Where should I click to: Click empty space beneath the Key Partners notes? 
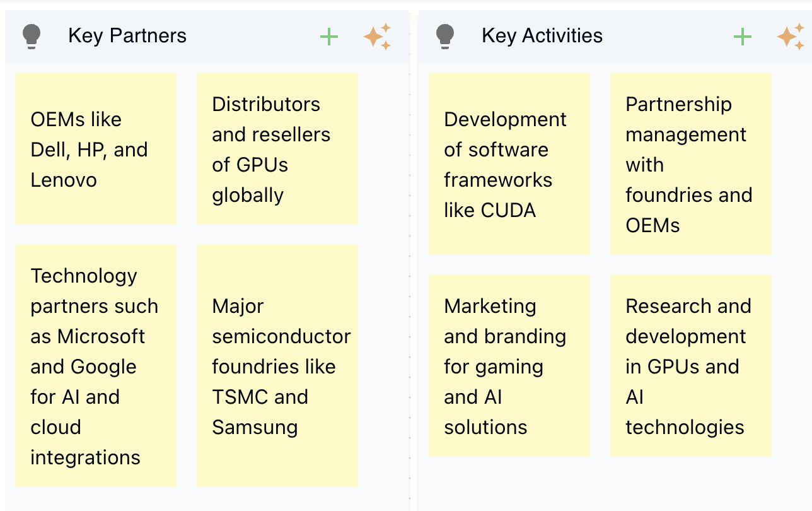(x=189, y=500)
